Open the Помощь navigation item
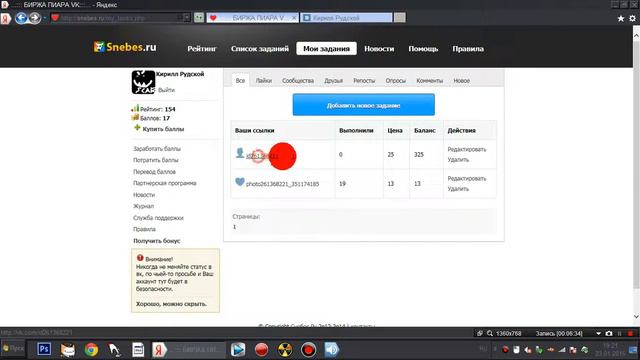 pos(423,49)
